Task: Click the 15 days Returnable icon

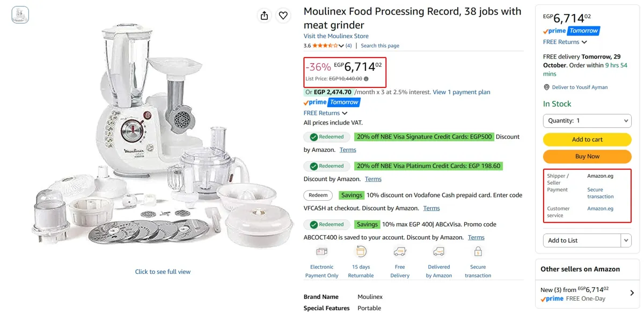Action: pyautogui.click(x=361, y=251)
